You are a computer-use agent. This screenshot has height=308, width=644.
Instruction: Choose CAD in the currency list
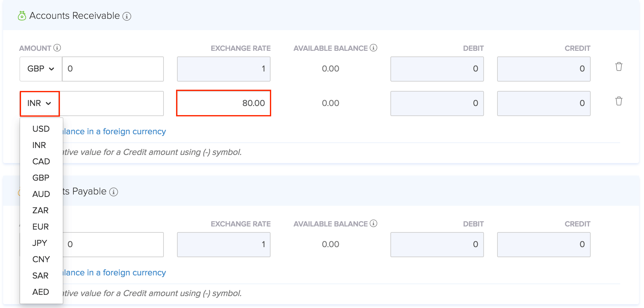pyautogui.click(x=41, y=162)
